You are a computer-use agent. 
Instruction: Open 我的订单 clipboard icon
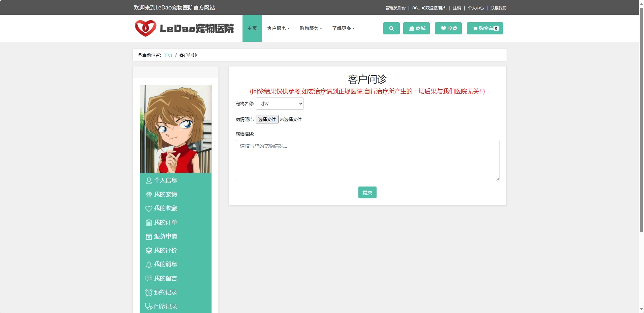149,222
